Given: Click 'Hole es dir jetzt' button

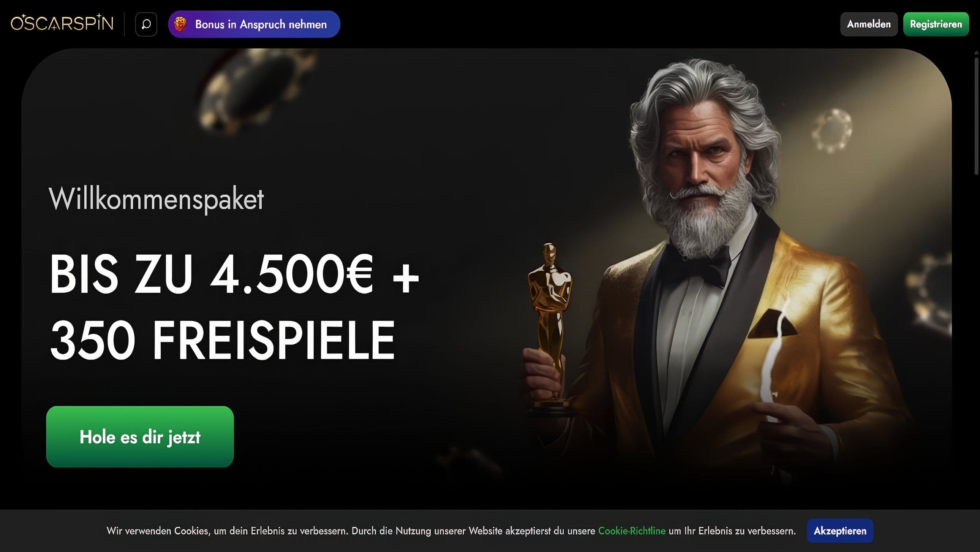Looking at the screenshot, I should click(x=140, y=437).
